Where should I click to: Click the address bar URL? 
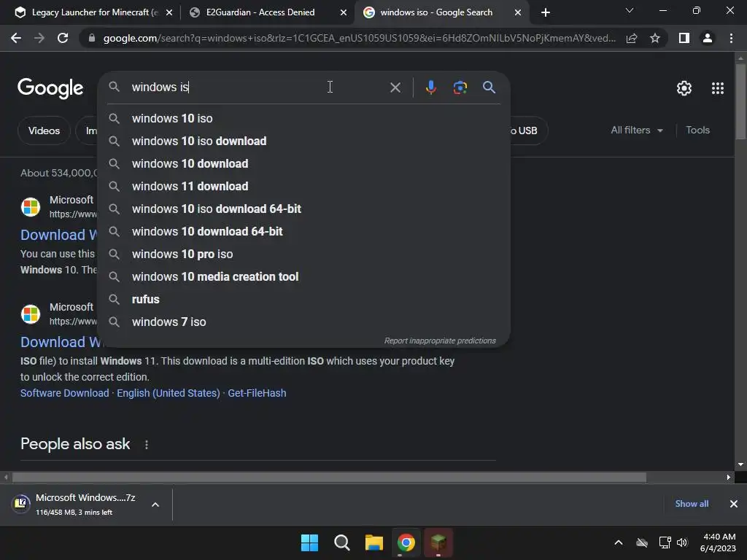pos(359,38)
